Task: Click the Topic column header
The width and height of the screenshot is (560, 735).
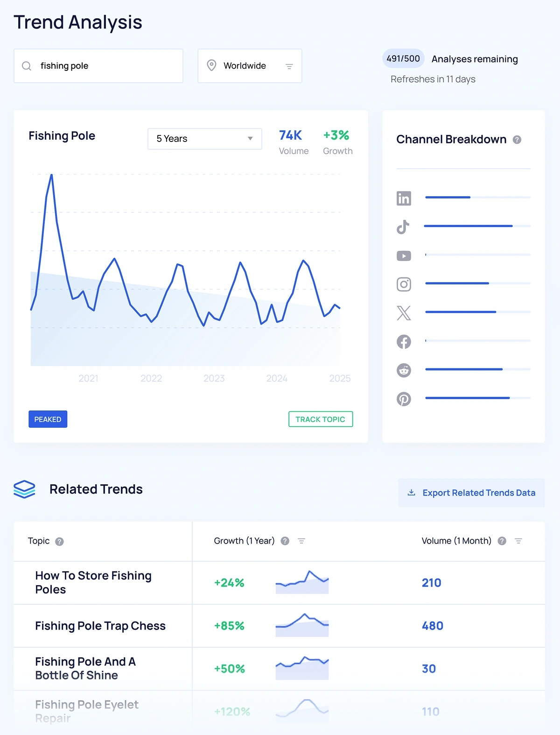Action: (39, 541)
